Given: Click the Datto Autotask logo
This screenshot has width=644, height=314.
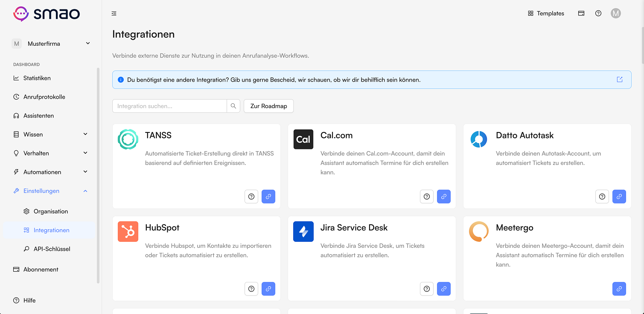Looking at the screenshot, I should point(479,139).
